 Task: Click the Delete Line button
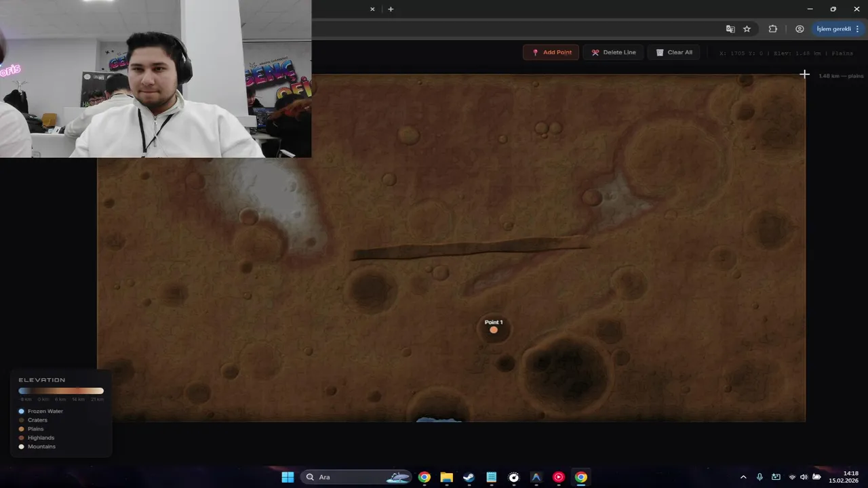click(613, 52)
